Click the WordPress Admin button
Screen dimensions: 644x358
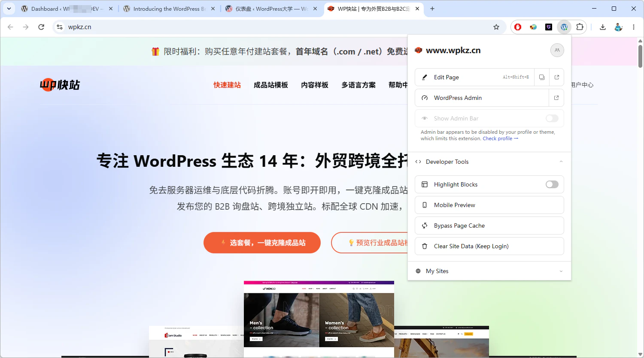tap(482, 98)
